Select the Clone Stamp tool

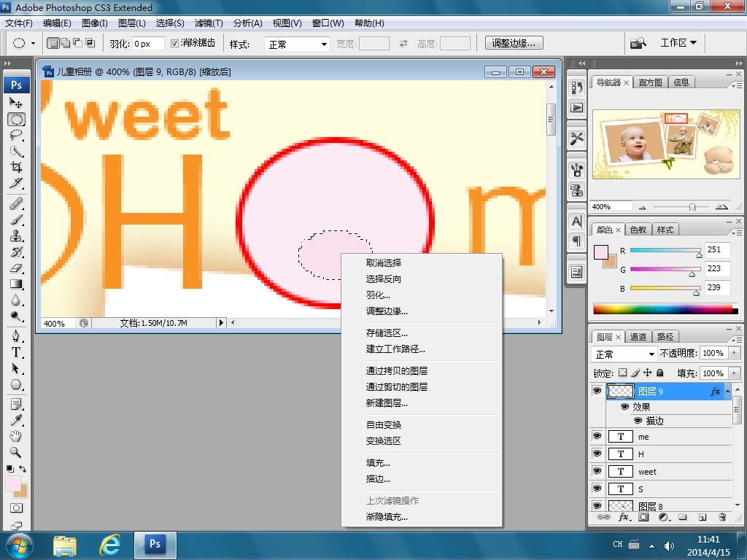click(16, 236)
